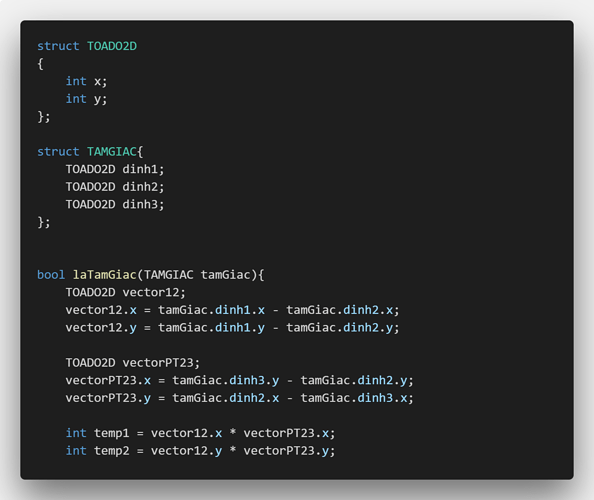This screenshot has width=594, height=500.
Task: Click the temp2 variable name
Action: 111,451
